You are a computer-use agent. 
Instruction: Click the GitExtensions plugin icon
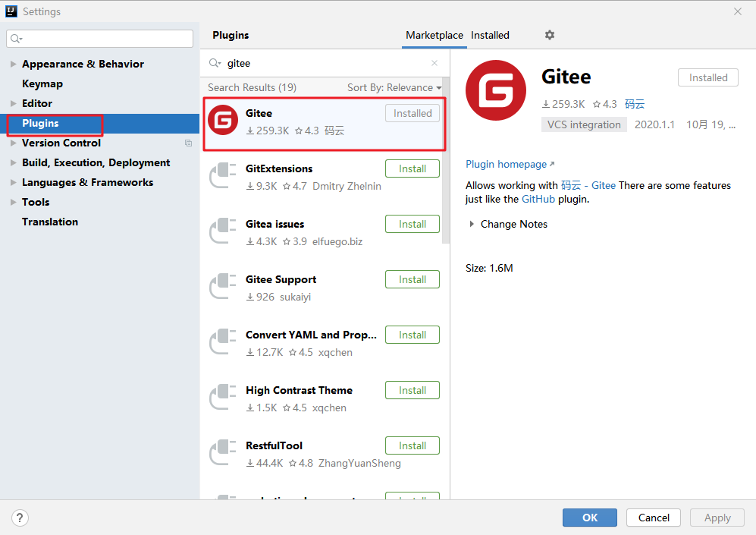223,175
